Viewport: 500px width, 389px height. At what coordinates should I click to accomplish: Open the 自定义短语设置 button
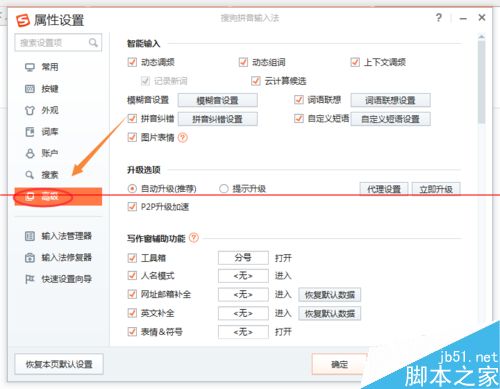click(x=390, y=119)
